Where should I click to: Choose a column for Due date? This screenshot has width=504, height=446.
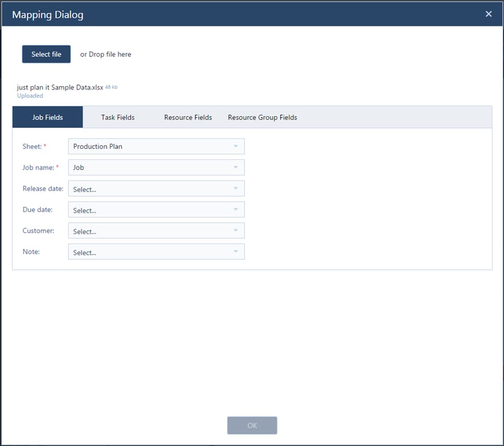[150, 210]
